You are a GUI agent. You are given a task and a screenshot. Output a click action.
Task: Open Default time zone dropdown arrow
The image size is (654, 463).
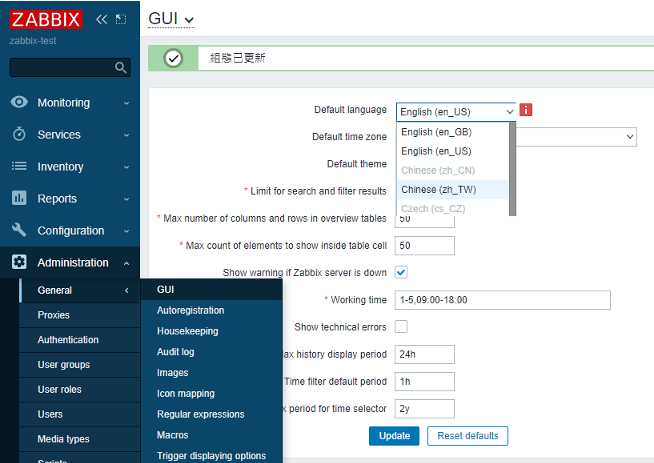tap(630, 136)
